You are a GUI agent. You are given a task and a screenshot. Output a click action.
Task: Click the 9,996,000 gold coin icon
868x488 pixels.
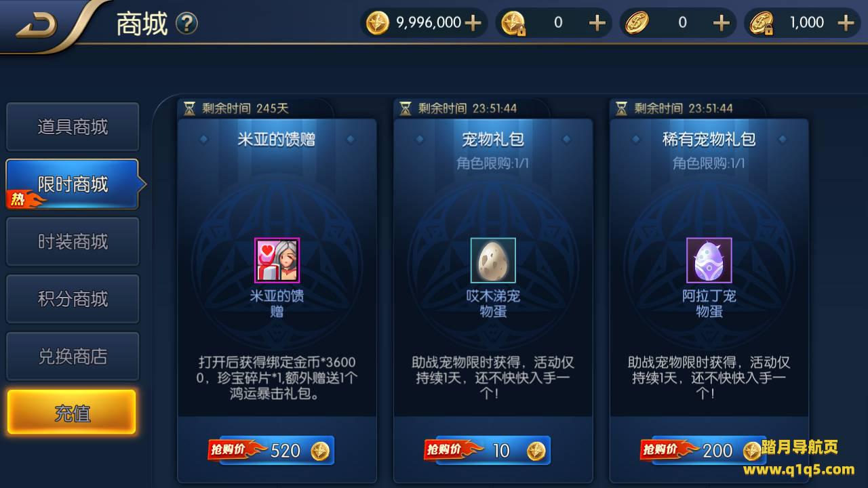point(377,23)
